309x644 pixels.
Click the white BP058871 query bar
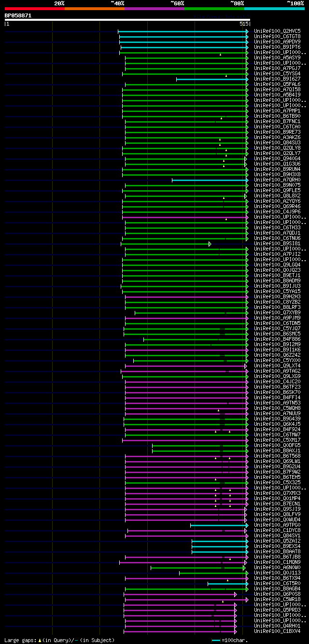pos(127,20)
